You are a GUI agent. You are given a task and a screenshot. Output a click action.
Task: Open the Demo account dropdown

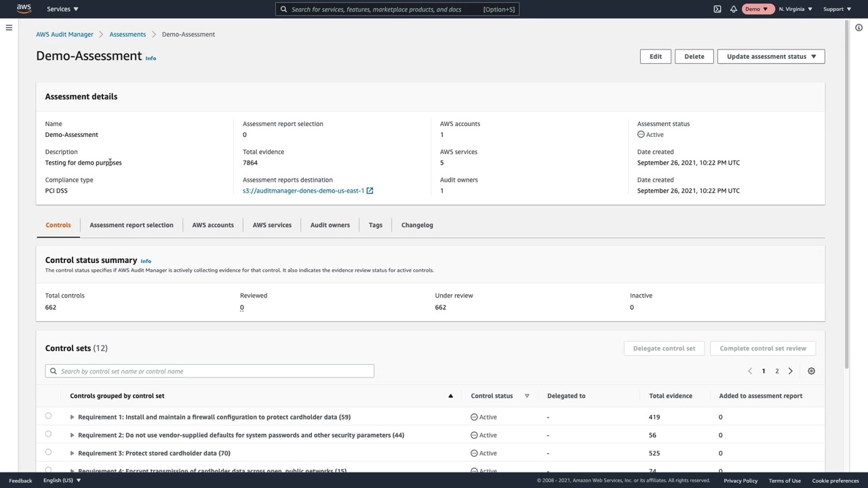coord(757,9)
